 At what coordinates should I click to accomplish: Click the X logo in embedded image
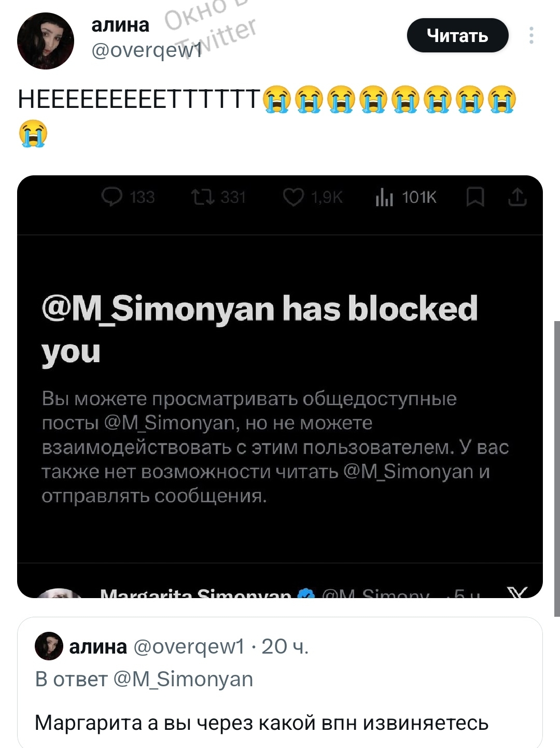[x=517, y=593]
